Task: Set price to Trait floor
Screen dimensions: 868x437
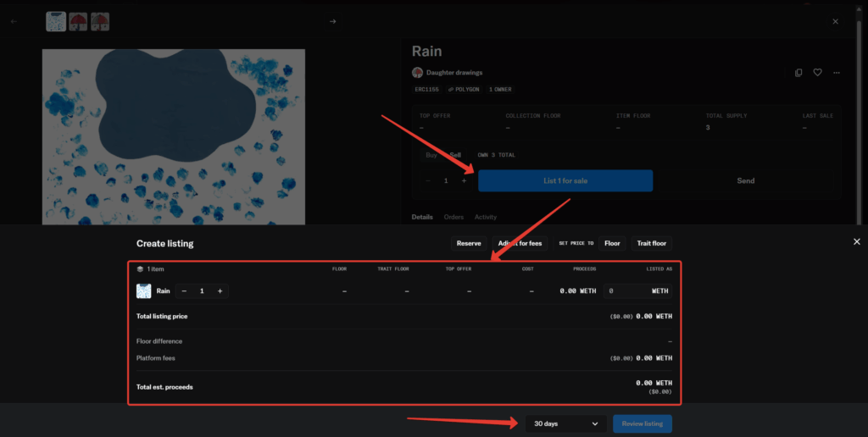Action: pos(651,243)
